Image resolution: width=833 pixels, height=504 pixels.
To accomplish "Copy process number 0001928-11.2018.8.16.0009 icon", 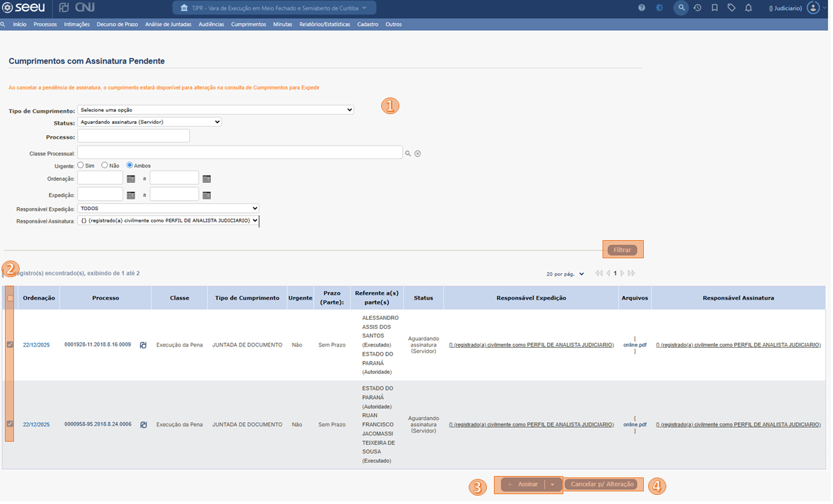I will click(x=143, y=345).
